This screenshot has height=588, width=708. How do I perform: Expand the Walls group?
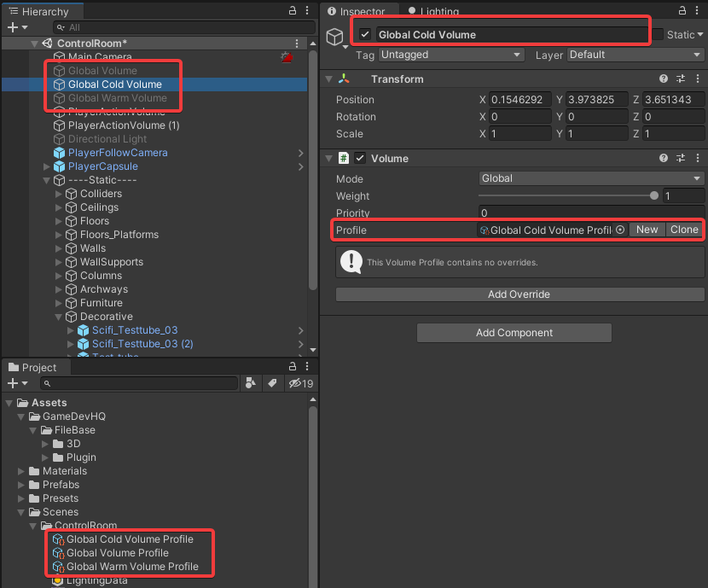[58, 249]
